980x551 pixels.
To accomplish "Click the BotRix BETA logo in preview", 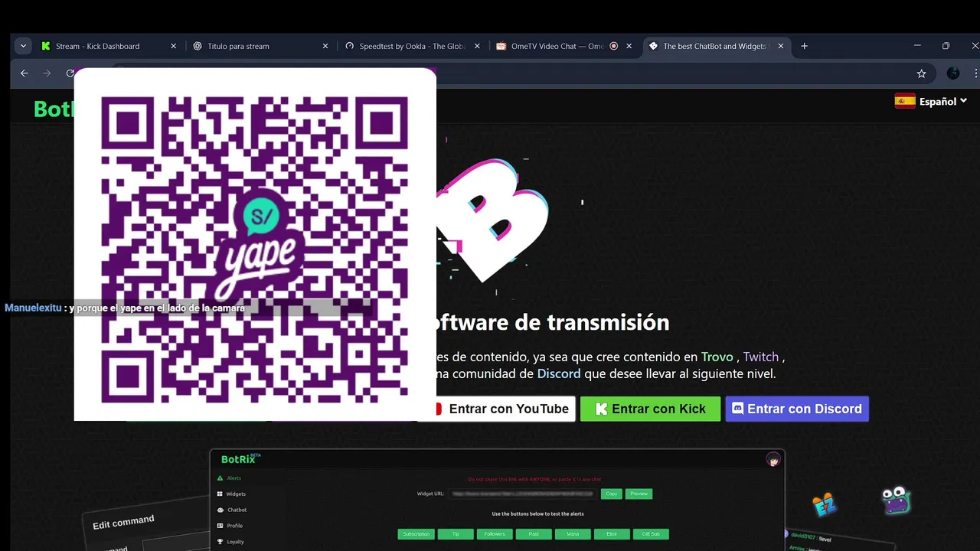I will click(240, 459).
